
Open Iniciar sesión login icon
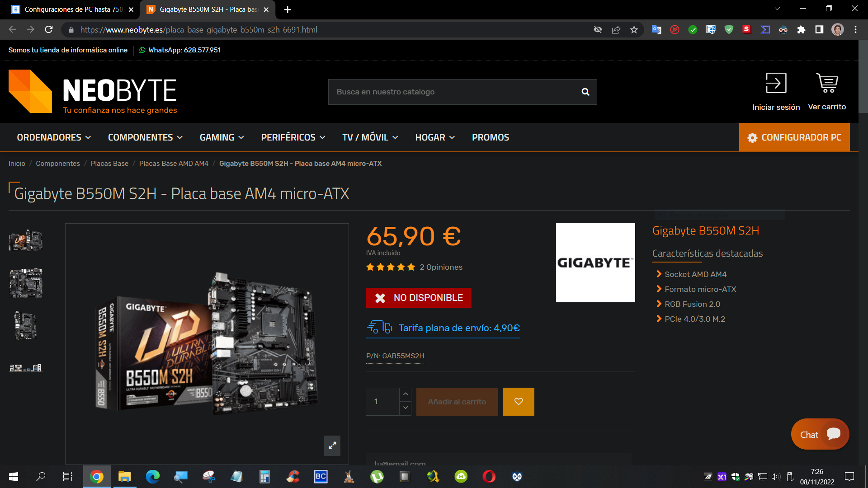[x=776, y=84]
